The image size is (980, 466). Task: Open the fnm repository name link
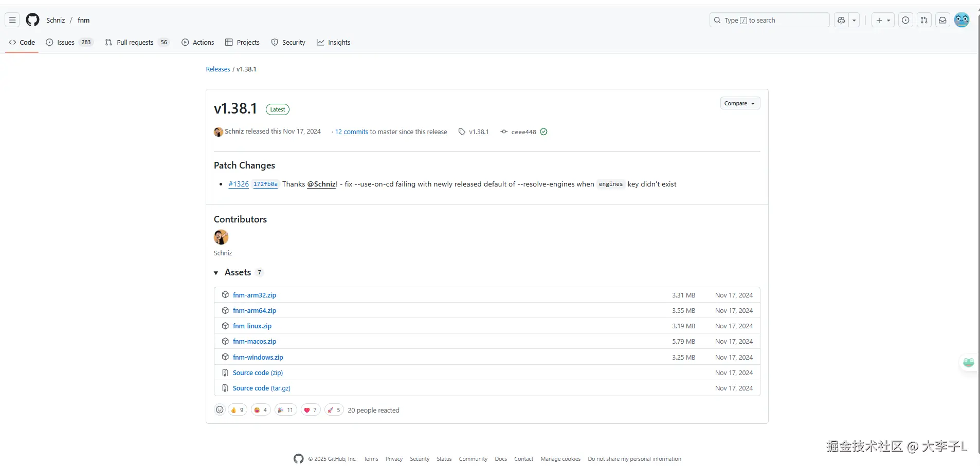84,20
